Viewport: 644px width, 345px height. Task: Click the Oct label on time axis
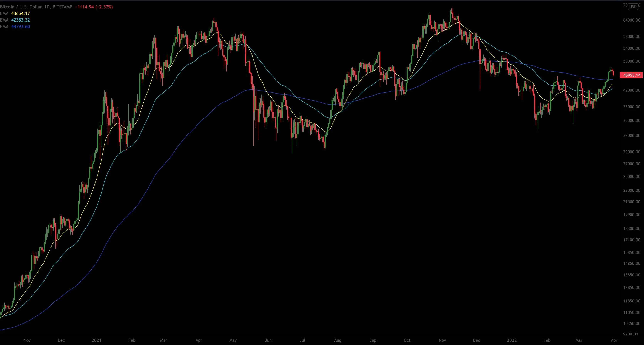click(407, 340)
